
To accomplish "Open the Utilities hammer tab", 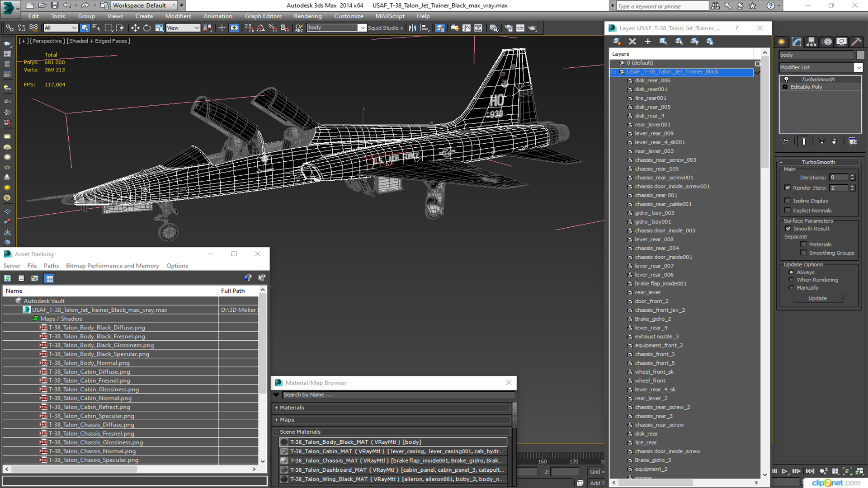I will (856, 42).
